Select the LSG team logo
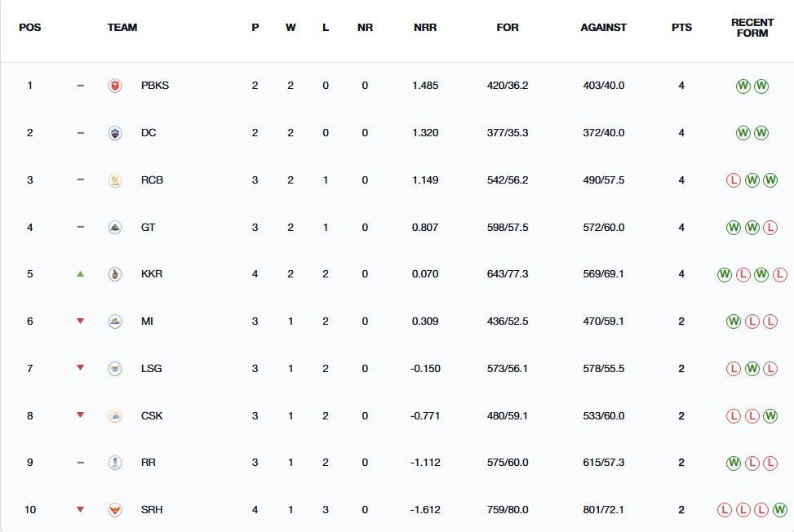Image resolution: width=794 pixels, height=532 pixels. coord(115,369)
